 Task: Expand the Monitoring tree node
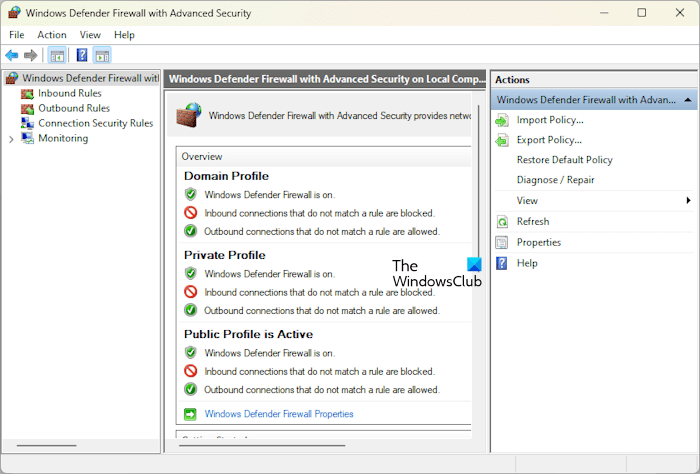point(11,139)
